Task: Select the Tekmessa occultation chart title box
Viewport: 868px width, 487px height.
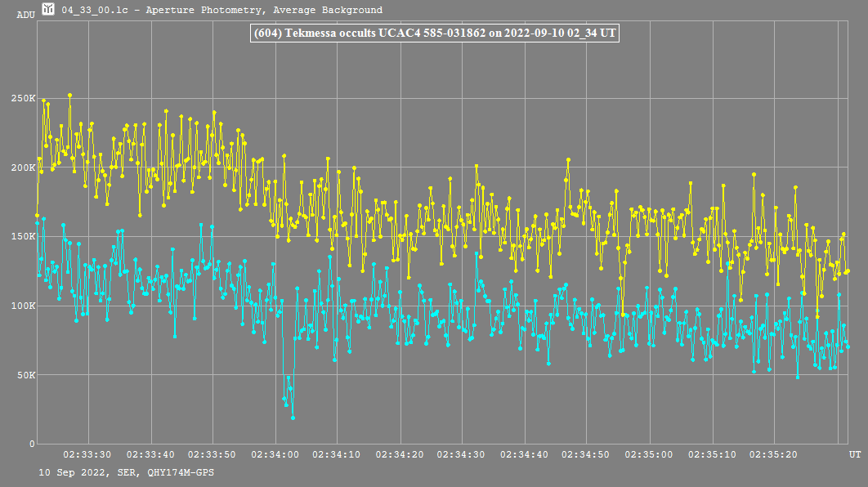Action: [437, 34]
